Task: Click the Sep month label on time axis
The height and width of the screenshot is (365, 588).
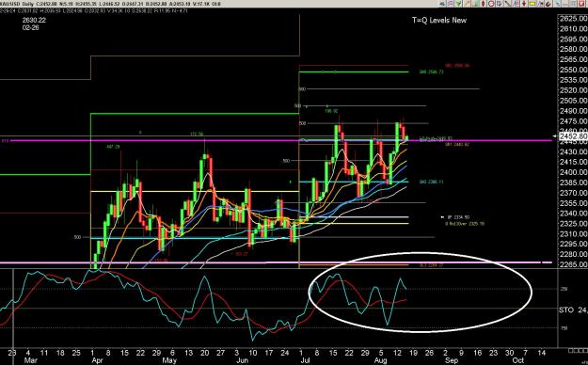Action: tap(452, 359)
